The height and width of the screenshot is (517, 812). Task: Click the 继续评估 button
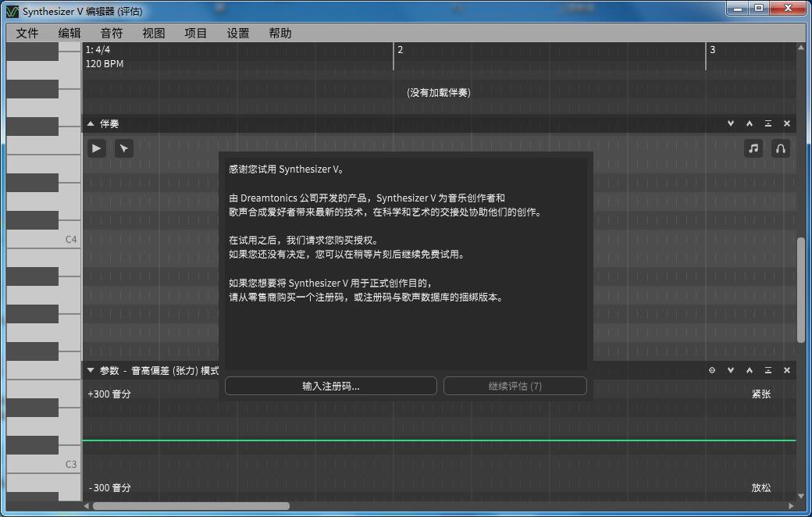tap(515, 386)
